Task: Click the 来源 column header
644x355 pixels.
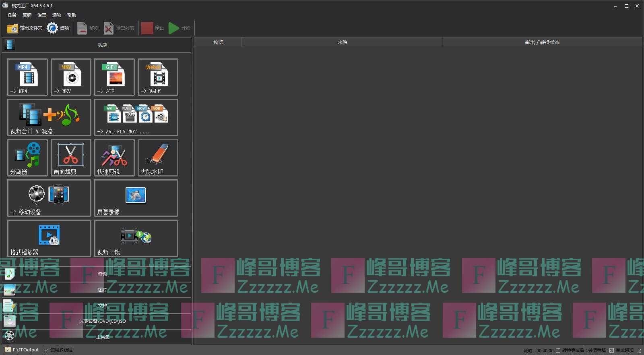Action: [342, 42]
